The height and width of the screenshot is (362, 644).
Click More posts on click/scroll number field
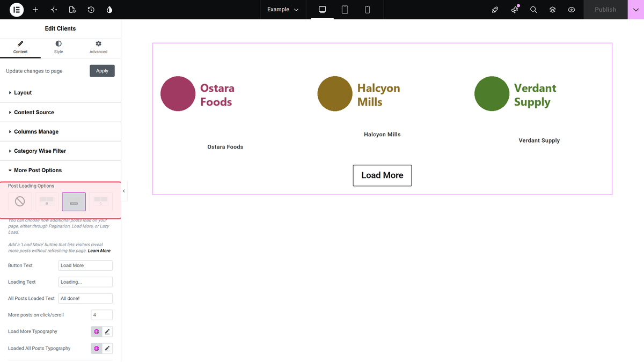pyautogui.click(x=102, y=315)
